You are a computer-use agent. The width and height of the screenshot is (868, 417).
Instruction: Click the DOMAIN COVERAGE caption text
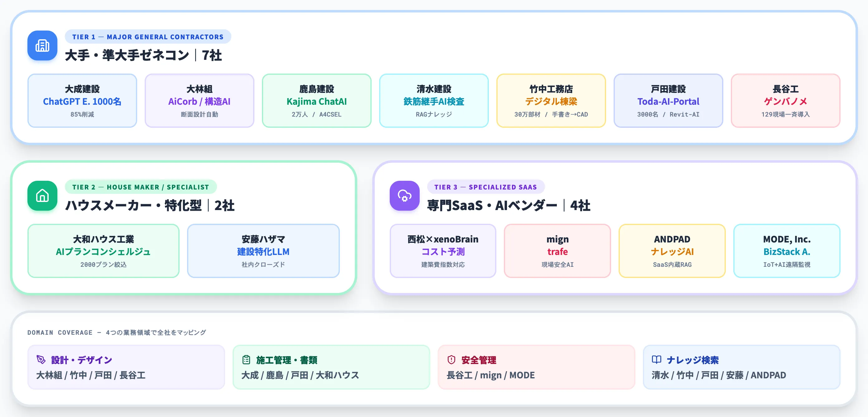[x=117, y=333]
